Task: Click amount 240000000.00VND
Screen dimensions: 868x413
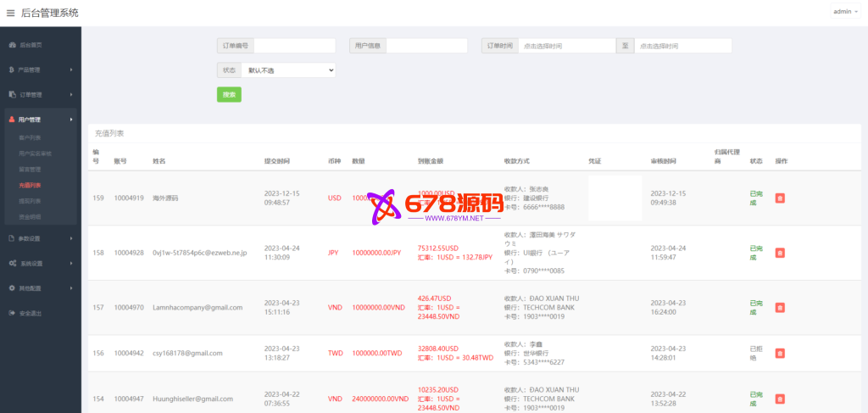Action: click(x=381, y=399)
